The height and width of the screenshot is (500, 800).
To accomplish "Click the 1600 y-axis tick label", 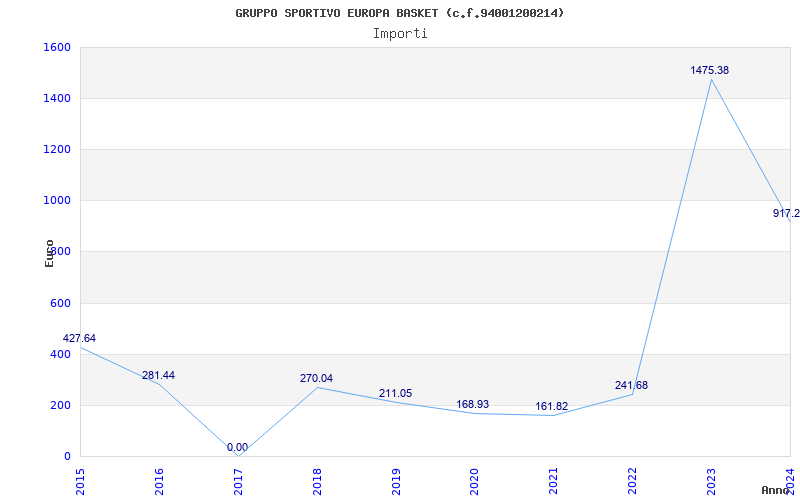I will click(57, 47).
